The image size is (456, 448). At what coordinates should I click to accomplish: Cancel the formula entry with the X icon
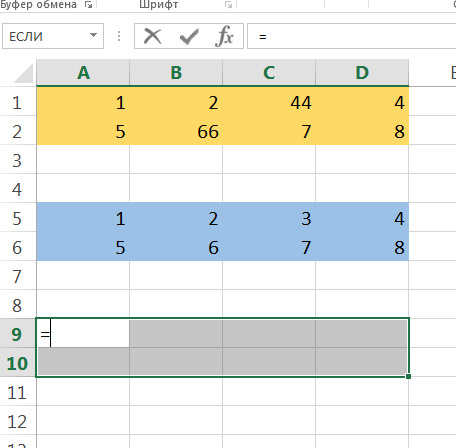[153, 36]
